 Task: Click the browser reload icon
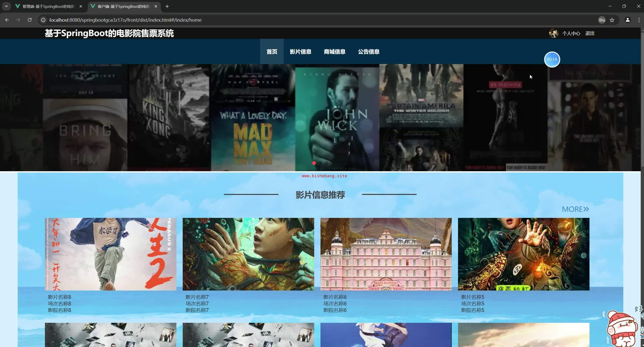30,20
